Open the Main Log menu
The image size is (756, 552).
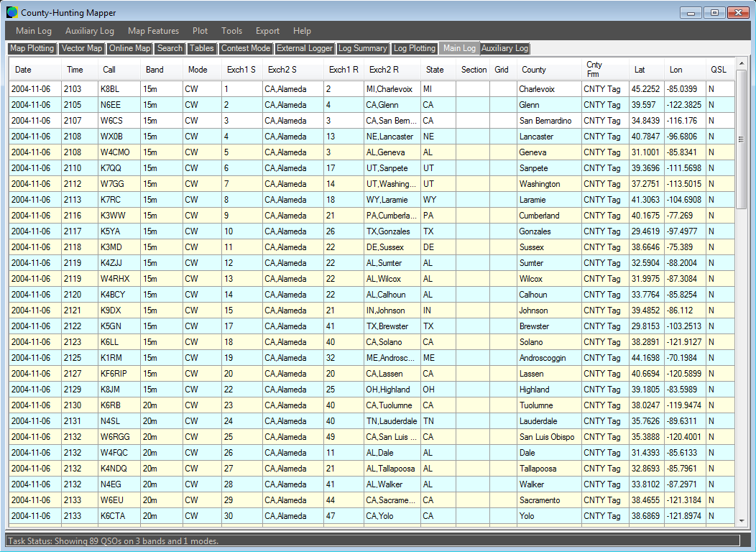pos(34,31)
